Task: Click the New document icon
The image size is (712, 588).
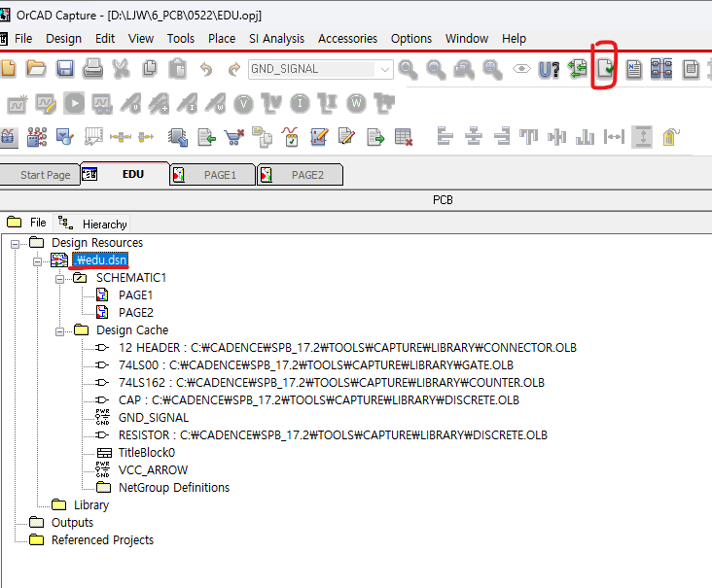Action: [8, 69]
